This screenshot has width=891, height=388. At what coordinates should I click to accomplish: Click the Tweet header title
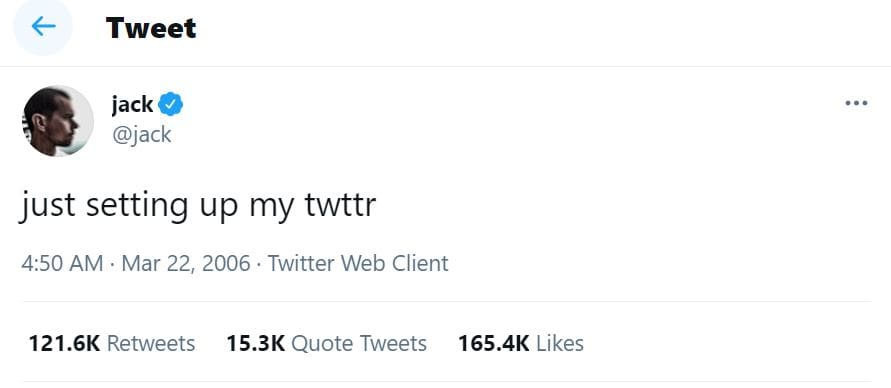coord(151,28)
